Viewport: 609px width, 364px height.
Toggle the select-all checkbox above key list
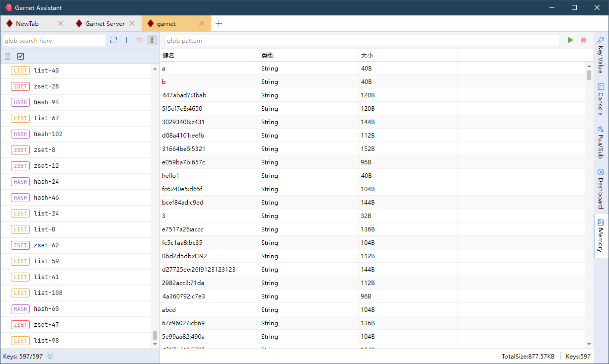[21, 57]
